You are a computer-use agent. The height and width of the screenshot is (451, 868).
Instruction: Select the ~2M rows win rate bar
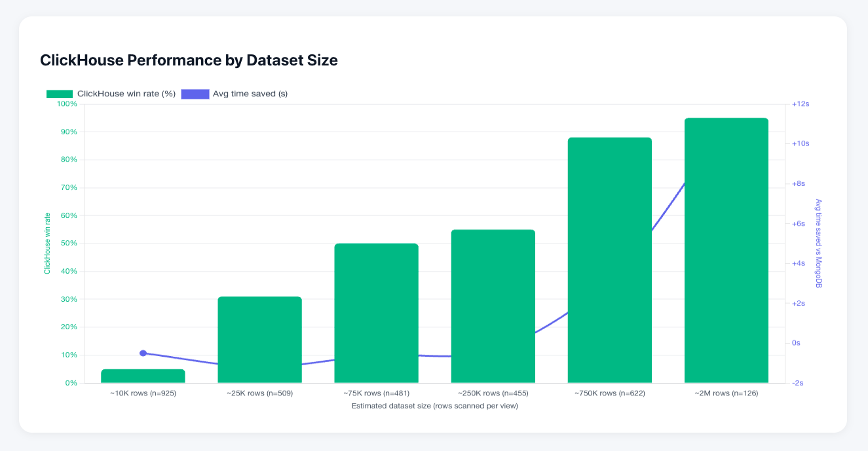coord(726,250)
